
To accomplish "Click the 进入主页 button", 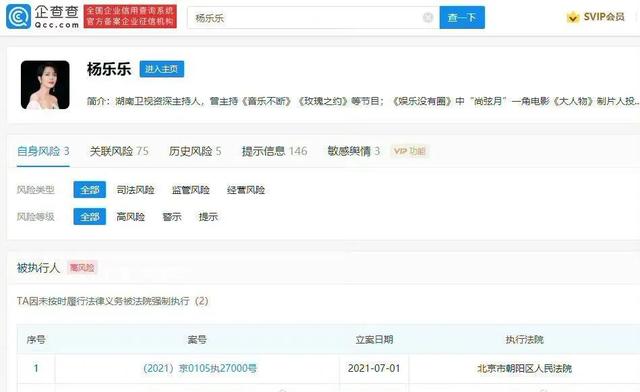I will coord(162,69).
